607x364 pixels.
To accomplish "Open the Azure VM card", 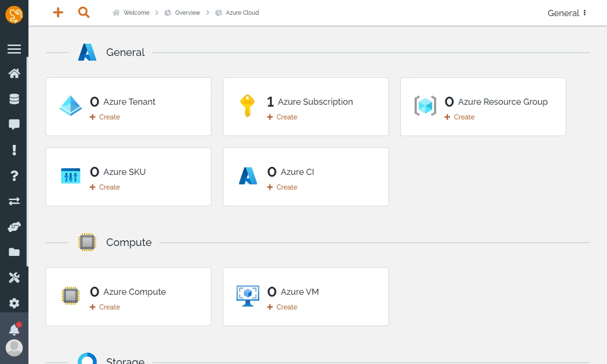I will coord(299,292).
